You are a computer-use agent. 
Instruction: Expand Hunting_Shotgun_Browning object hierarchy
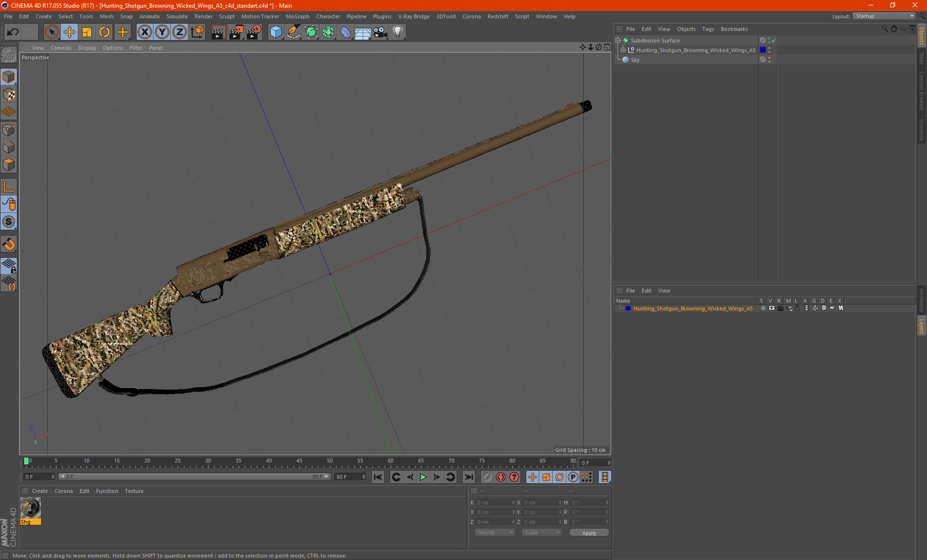coord(623,50)
